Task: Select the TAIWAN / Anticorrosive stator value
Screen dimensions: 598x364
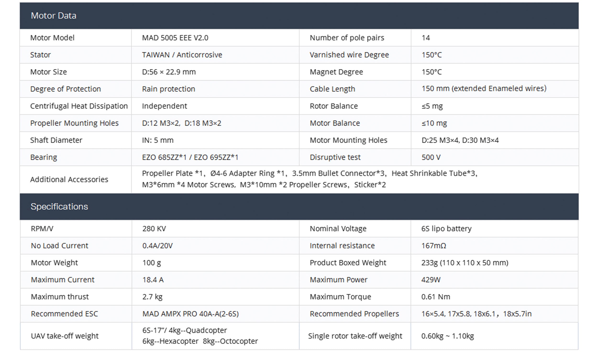Action: pyautogui.click(x=182, y=55)
